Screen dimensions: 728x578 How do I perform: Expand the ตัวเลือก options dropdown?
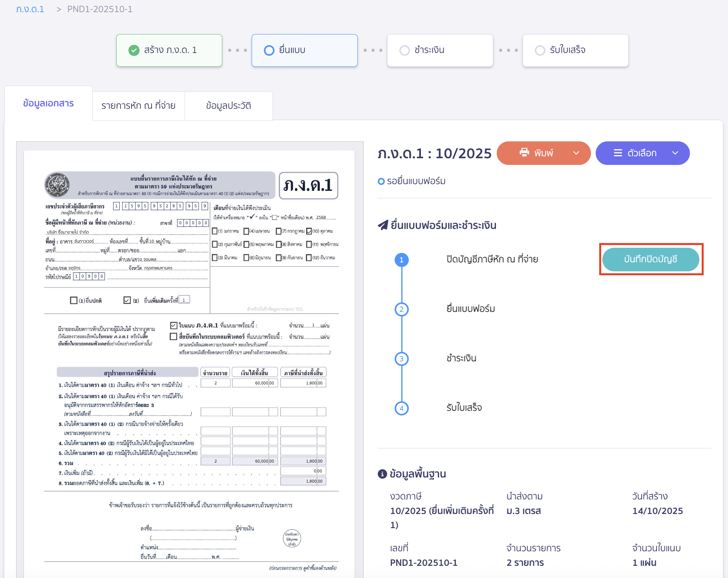(675, 153)
